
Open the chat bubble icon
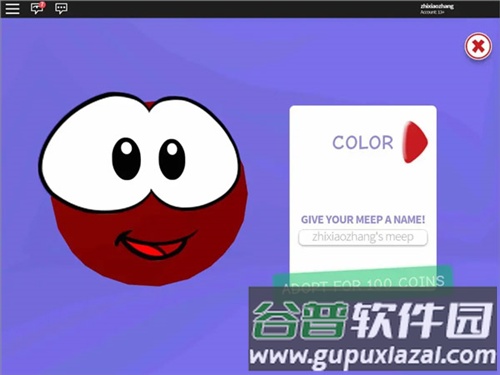click(x=61, y=8)
